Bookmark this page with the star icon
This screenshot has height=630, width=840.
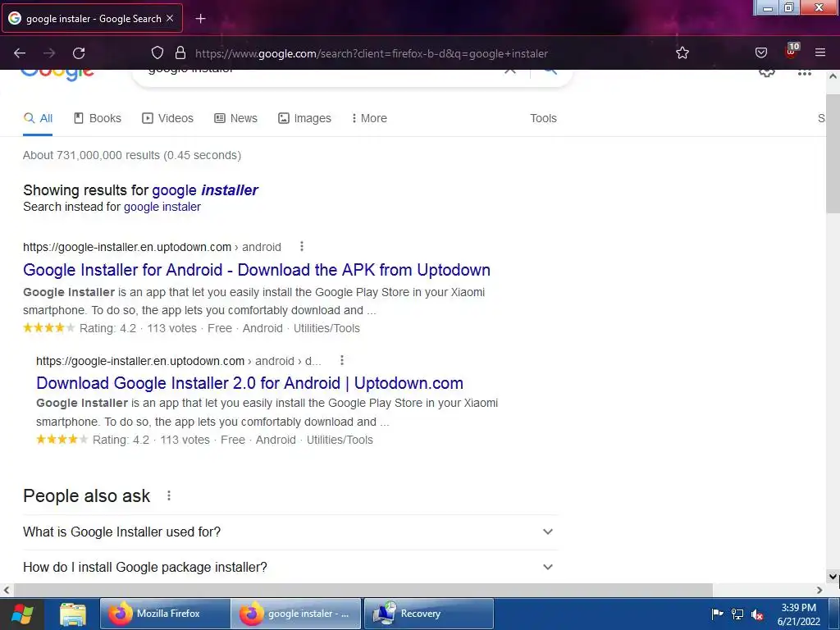coord(682,53)
